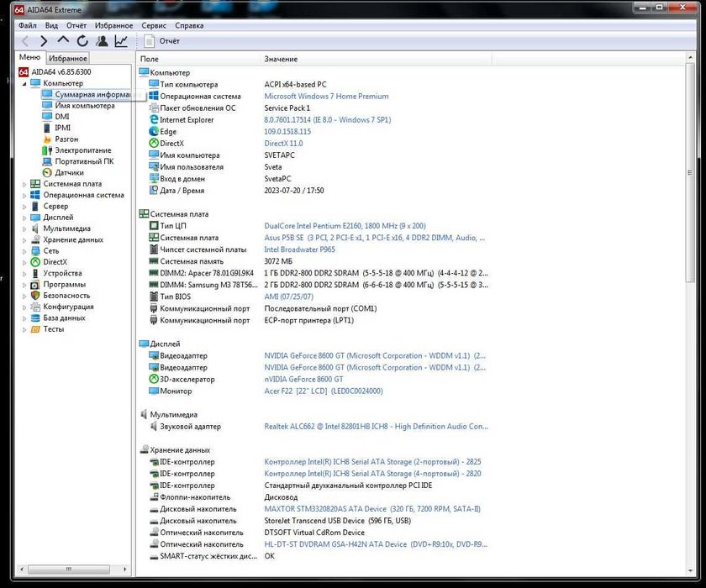This screenshot has height=588, width=706.
Task: Select Электропитание icon in tree
Action: pos(47,150)
